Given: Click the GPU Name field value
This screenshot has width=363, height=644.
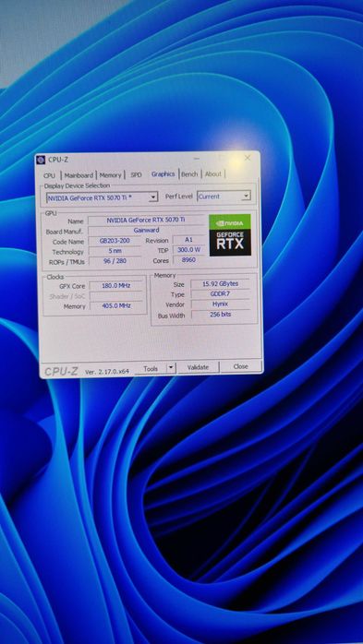Looking at the screenshot, I should point(146,221).
